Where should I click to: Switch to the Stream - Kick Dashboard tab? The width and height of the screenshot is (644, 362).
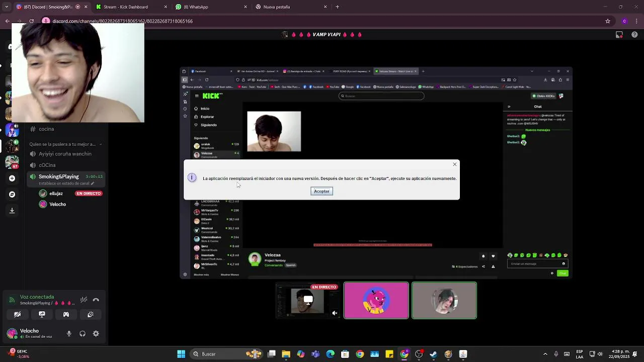(x=131, y=7)
